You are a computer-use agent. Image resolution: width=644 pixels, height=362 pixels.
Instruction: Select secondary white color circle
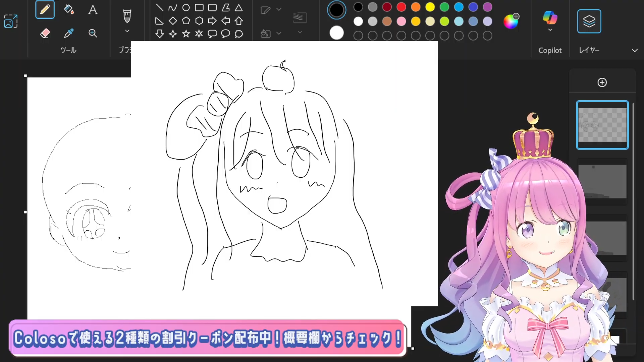336,33
